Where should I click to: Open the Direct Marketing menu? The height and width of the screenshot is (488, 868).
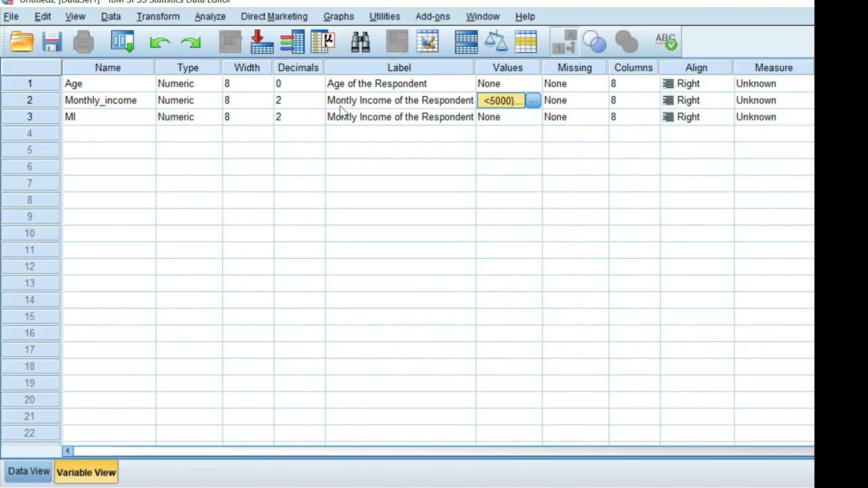tap(274, 16)
